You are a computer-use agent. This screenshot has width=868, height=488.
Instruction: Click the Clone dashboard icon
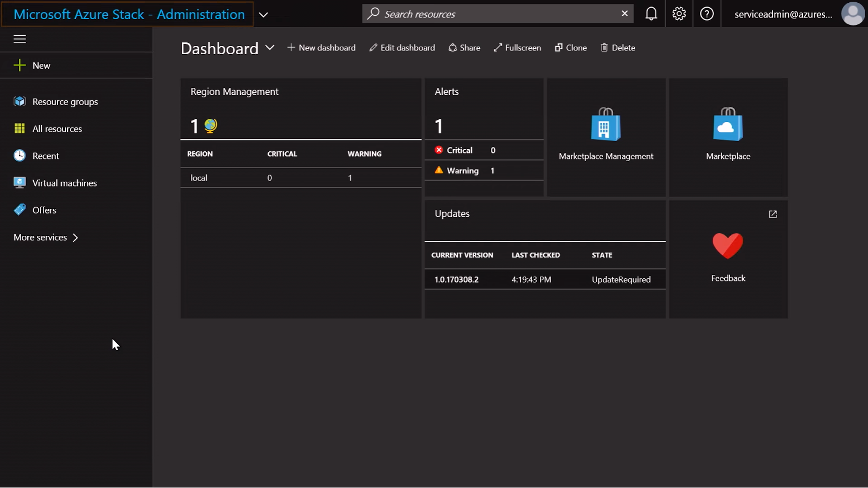coord(559,48)
